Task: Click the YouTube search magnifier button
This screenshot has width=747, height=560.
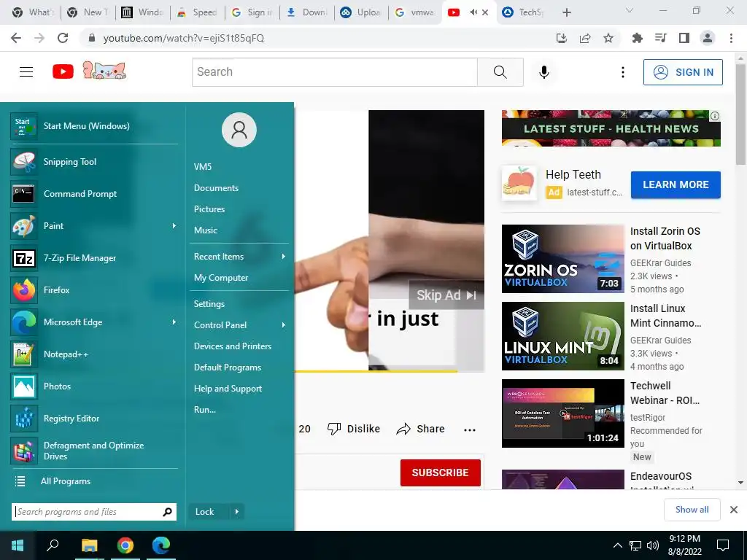Action: click(x=500, y=72)
